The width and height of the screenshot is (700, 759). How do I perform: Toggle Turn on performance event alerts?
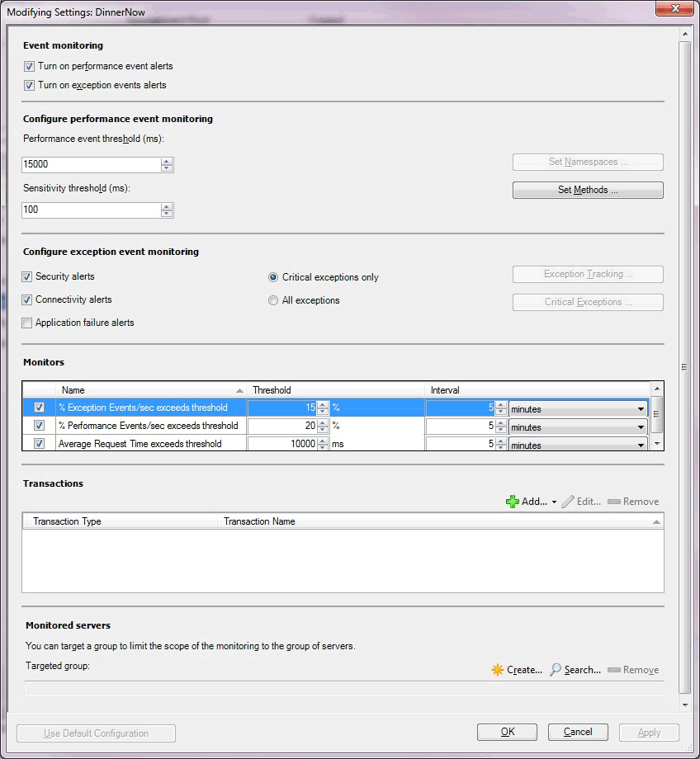29,66
